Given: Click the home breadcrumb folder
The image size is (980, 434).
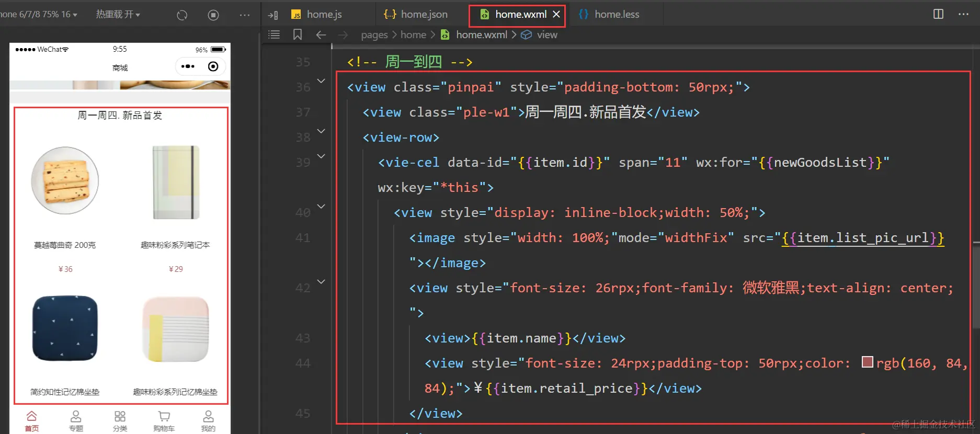Looking at the screenshot, I should click(413, 35).
